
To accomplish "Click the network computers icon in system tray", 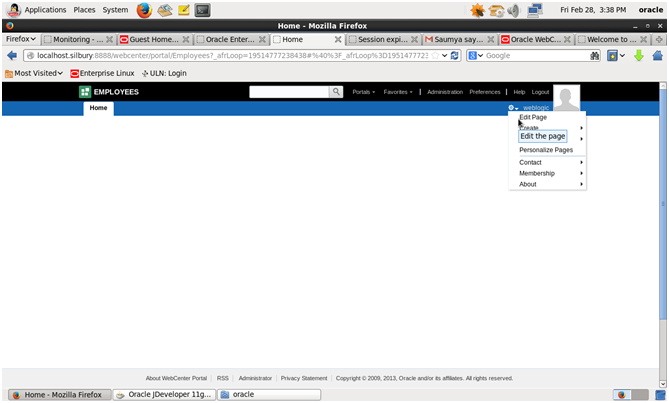I will 534,10.
